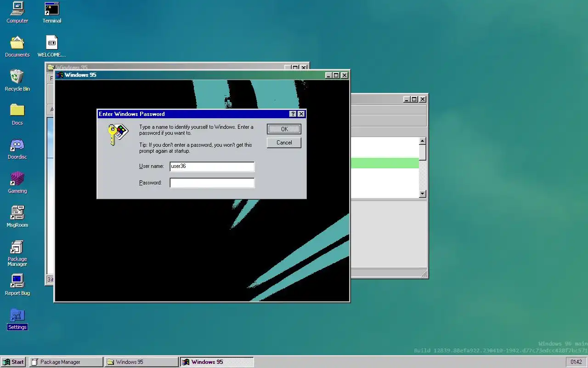Click the active Windows 95 taskbar button
The width and height of the screenshot is (588, 368).
pyautogui.click(x=217, y=362)
